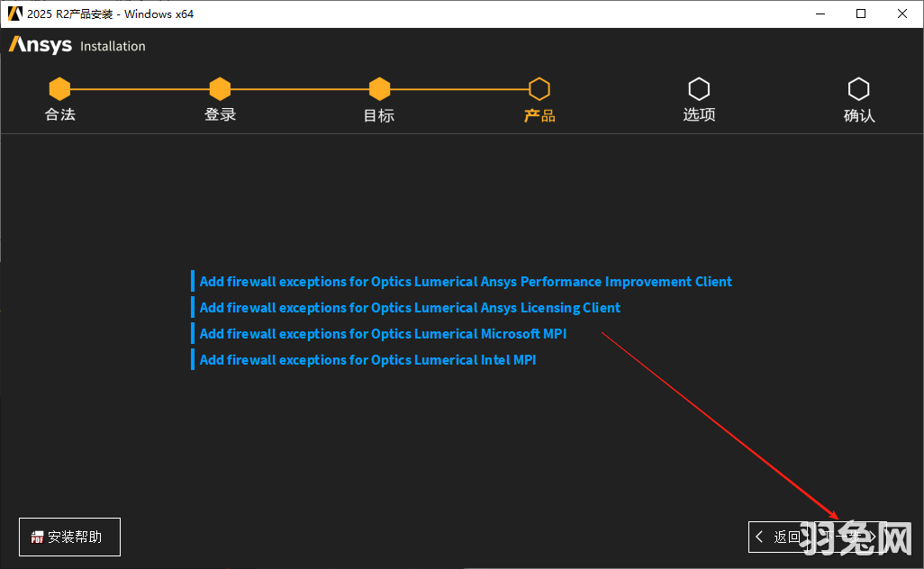Viewport: 924px width, 569px height.
Task: Click the 选项 step hexagon icon
Action: pyautogui.click(x=699, y=89)
